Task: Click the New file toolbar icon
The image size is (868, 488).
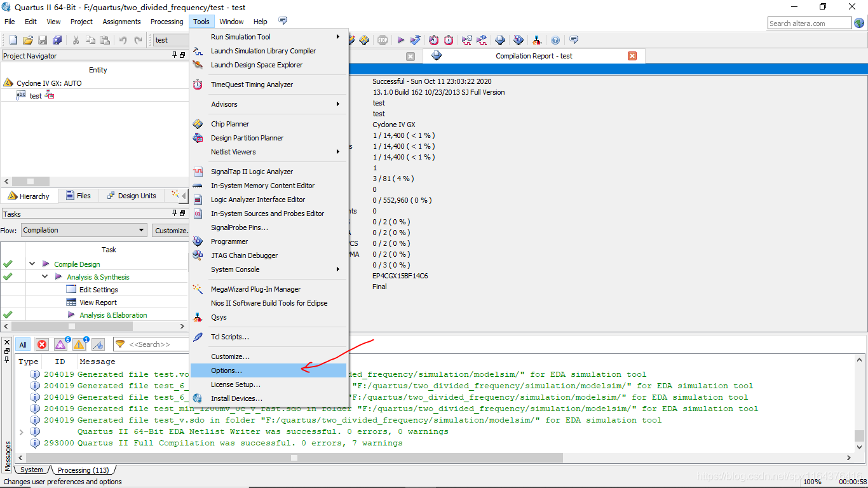Action: (13, 40)
